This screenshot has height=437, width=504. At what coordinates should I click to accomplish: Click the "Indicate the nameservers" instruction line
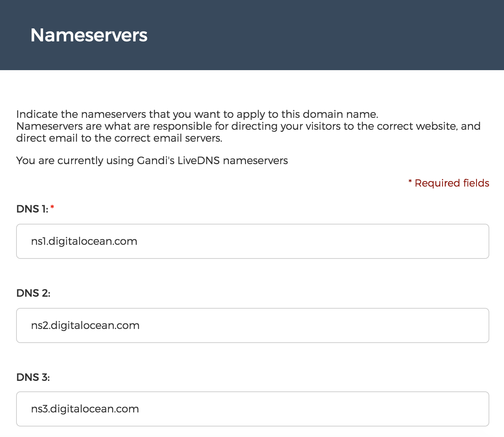pos(197,114)
